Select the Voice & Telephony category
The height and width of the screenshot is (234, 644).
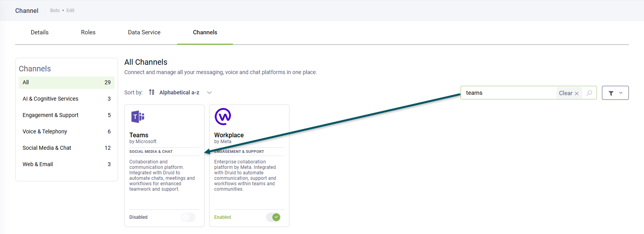pos(45,131)
